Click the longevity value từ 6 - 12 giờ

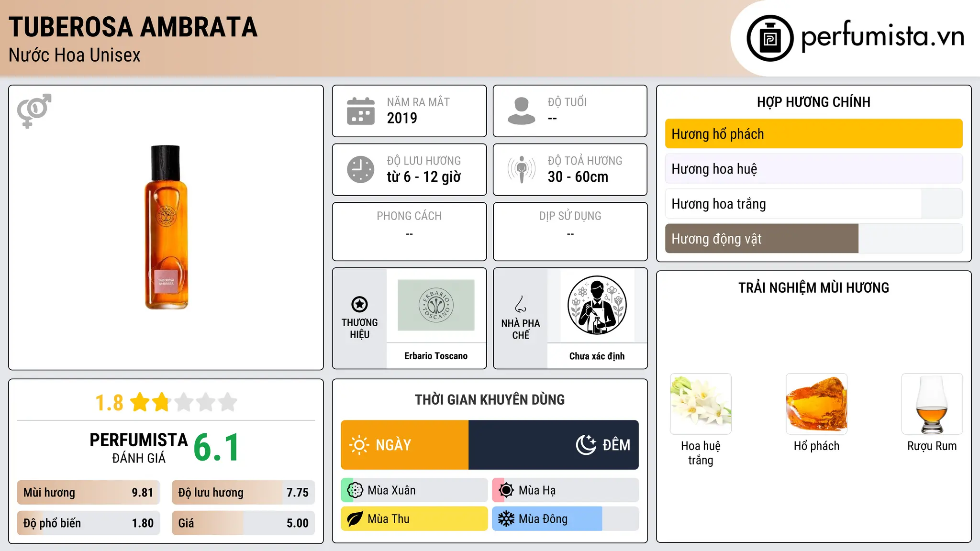coord(424,177)
